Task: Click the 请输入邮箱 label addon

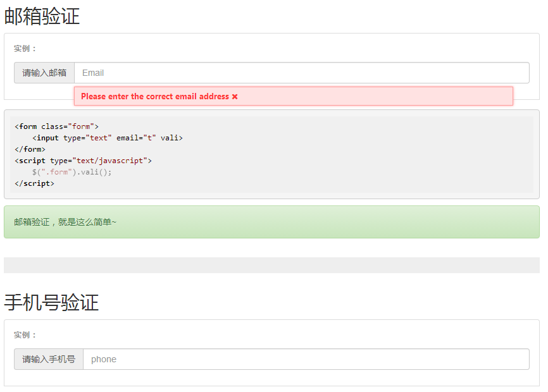Action: (44, 73)
